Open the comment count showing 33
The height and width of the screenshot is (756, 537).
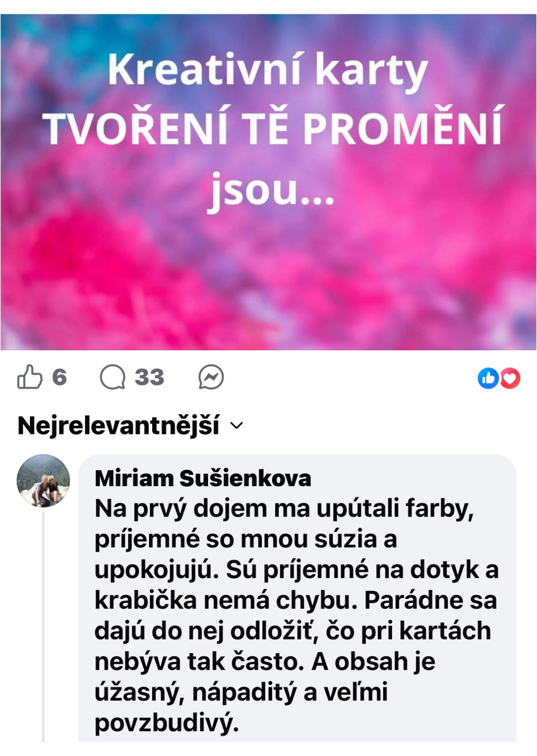click(x=149, y=377)
